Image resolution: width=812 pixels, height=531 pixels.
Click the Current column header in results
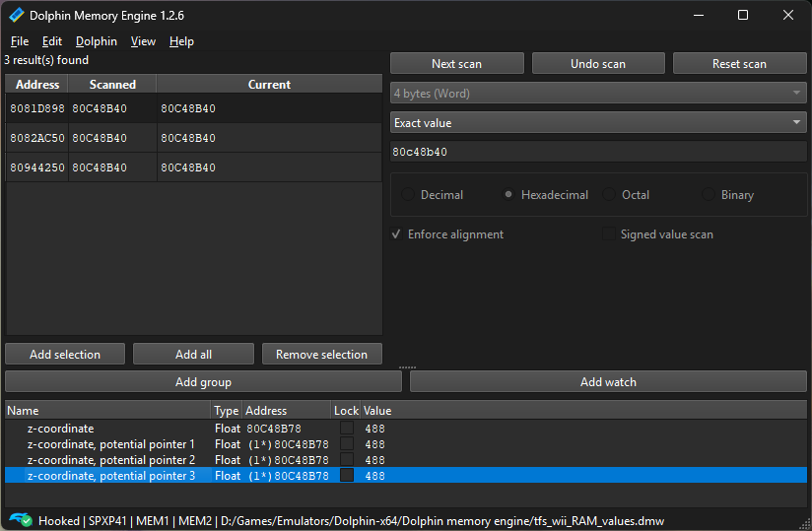269,85
